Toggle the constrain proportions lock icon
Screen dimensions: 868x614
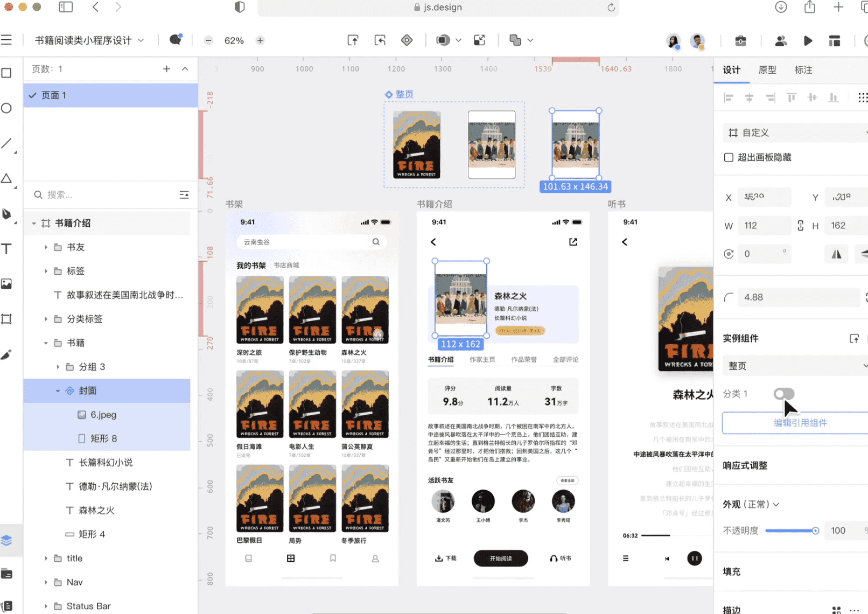click(800, 226)
